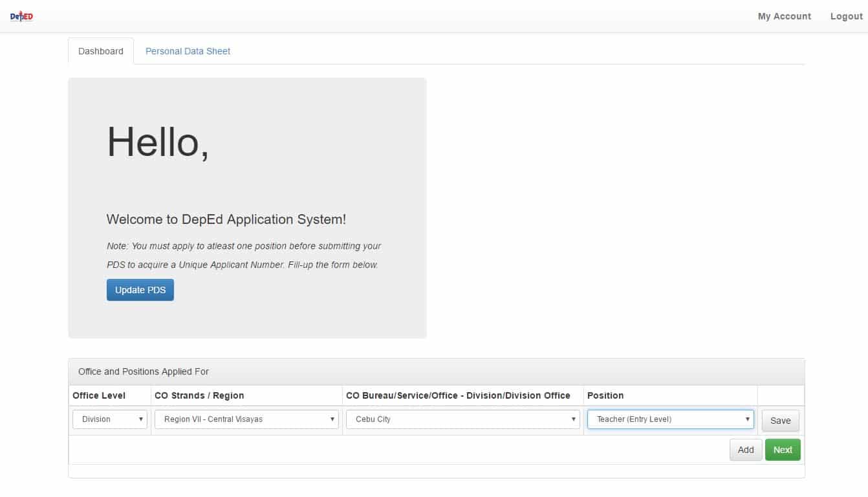This screenshot has height=497, width=868.
Task: Open the My Account page
Action: point(784,16)
